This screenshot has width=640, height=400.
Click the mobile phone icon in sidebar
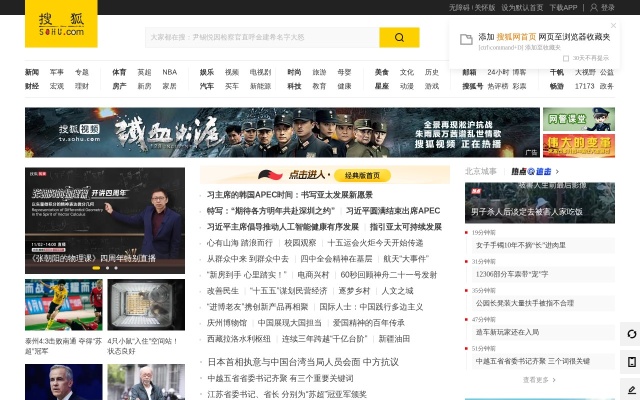[x=631, y=361]
